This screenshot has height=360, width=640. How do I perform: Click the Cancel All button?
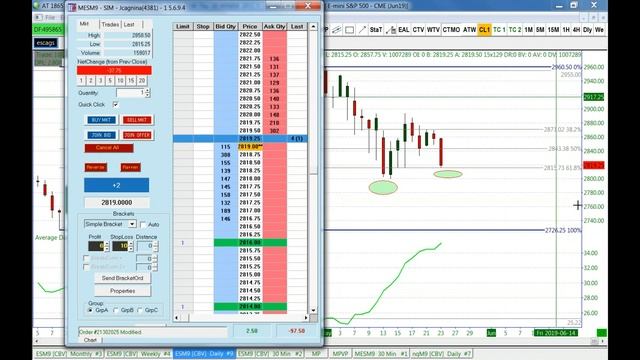109,148
